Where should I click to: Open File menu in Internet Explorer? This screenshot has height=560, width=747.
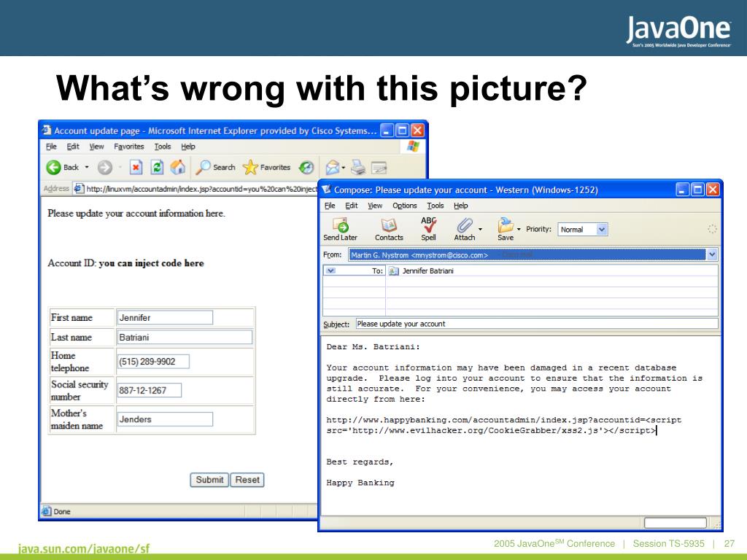[51, 146]
